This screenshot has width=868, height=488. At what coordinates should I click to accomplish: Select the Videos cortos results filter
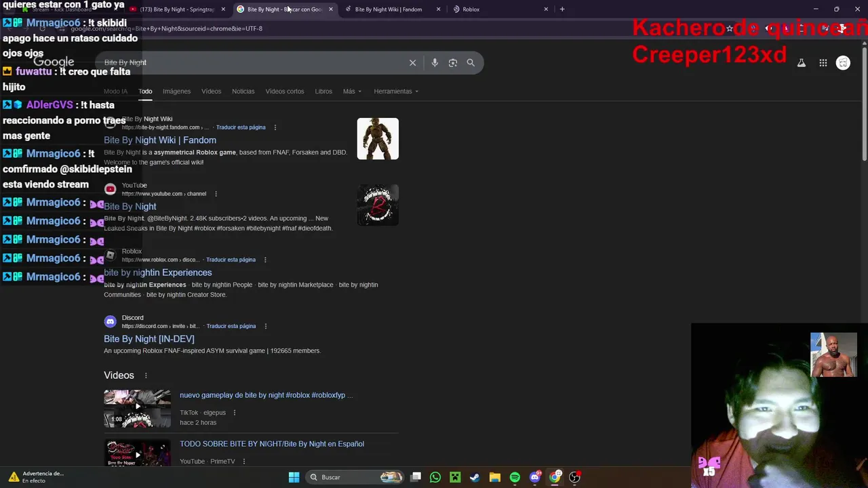point(285,91)
